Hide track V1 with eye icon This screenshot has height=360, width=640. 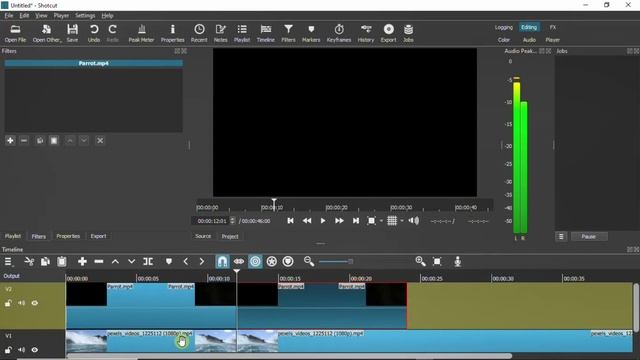(x=35, y=350)
